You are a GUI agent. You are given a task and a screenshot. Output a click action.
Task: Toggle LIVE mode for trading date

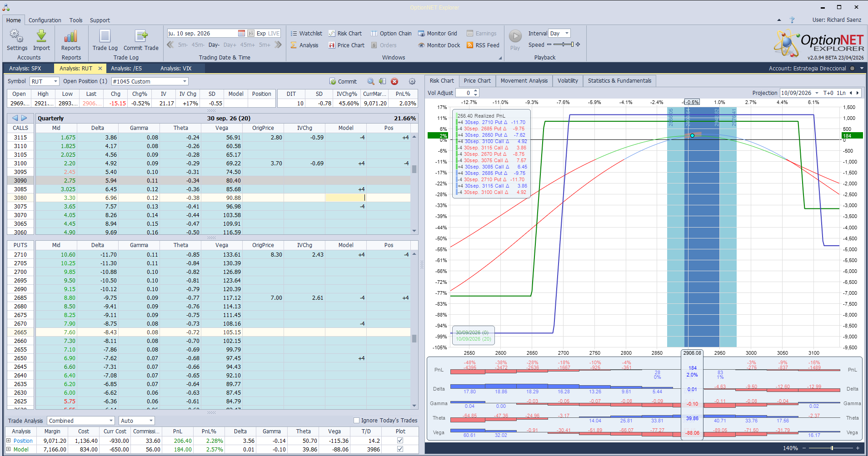click(x=274, y=33)
